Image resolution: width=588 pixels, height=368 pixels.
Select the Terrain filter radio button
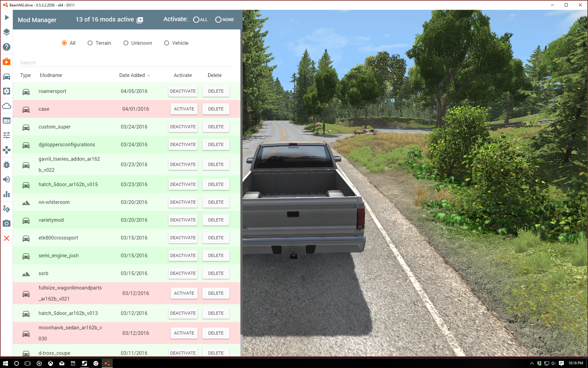[90, 43]
